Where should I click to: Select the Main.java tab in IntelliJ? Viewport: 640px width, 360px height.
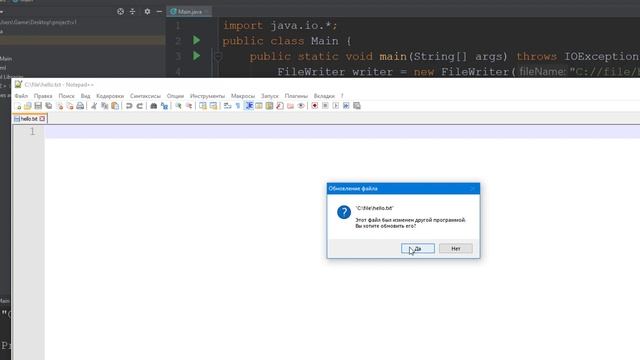pyautogui.click(x=189, y=12)
